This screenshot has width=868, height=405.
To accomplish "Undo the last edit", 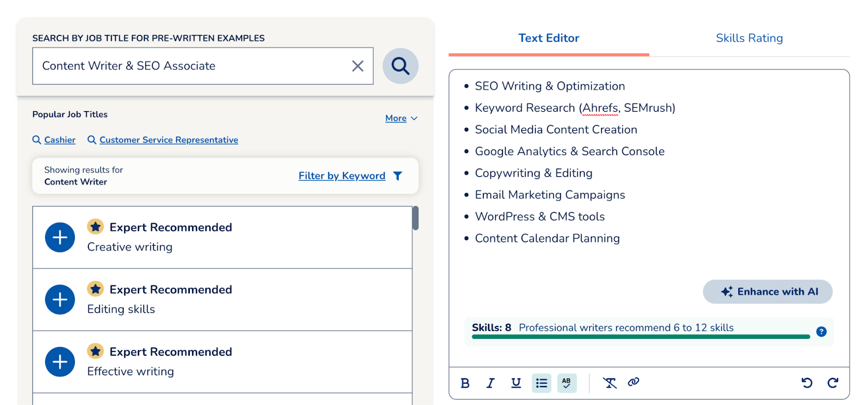I will click(807, 383).
